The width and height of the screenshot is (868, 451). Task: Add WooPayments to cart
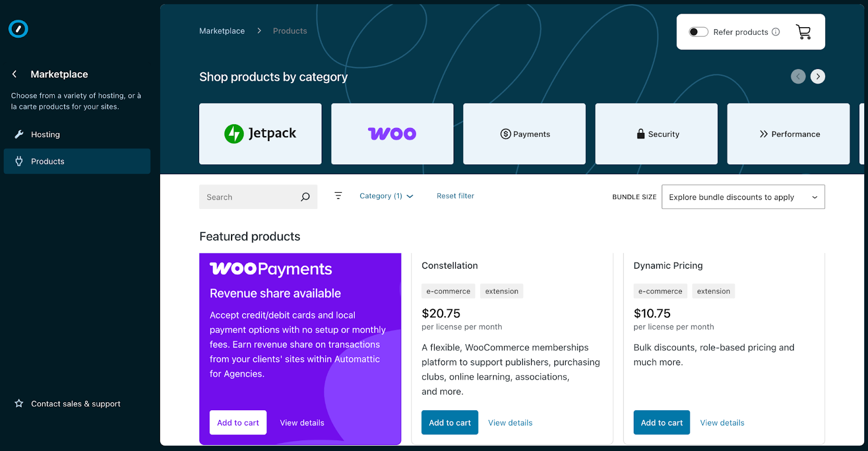click(238, 422)
